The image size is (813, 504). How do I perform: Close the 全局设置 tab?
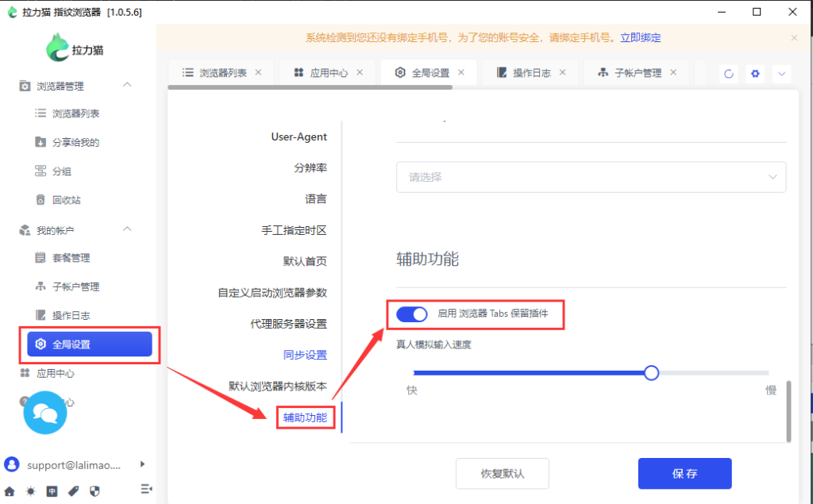click(461, 72)
